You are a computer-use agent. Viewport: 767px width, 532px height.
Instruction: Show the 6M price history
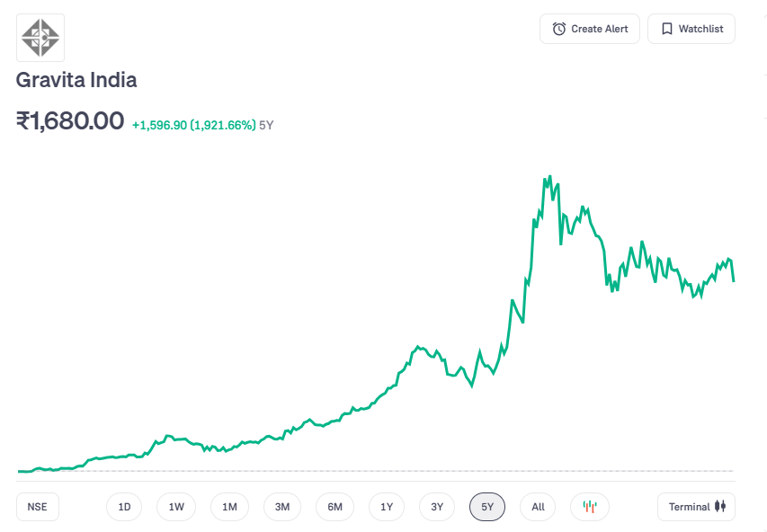(334, 507)
